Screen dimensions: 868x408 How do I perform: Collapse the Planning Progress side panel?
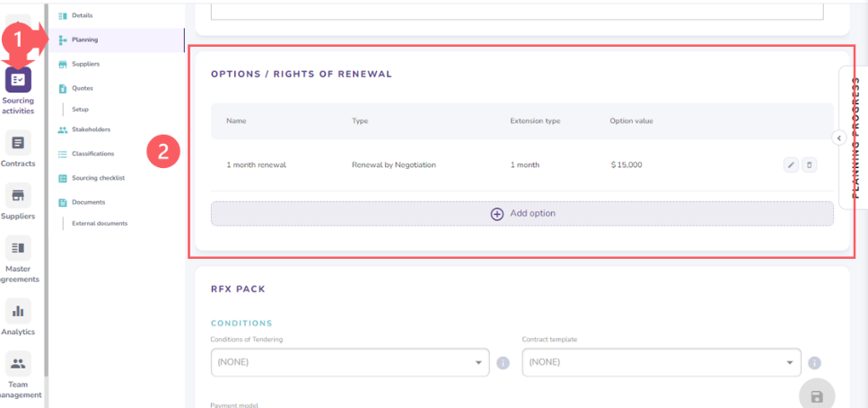838,138
